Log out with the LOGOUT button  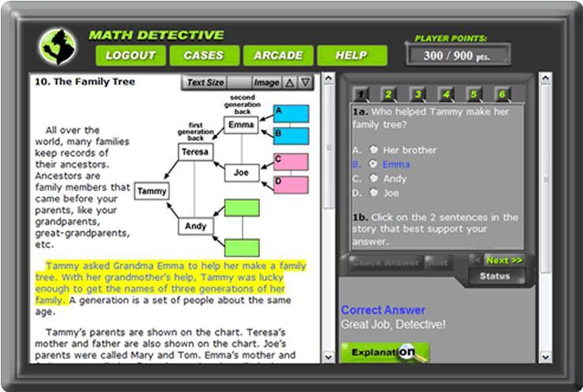pyautogui.click(x=131, y=55)
